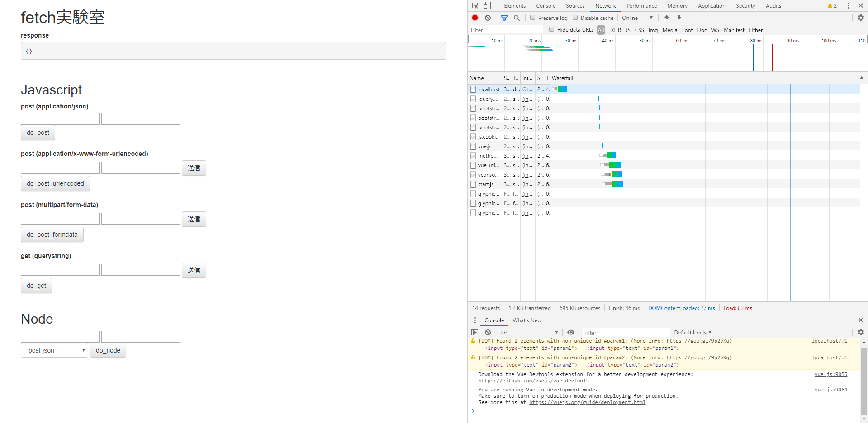
Task: Open the network filter funnel icon
Action: pyautogui.click(x=504, y=18)
